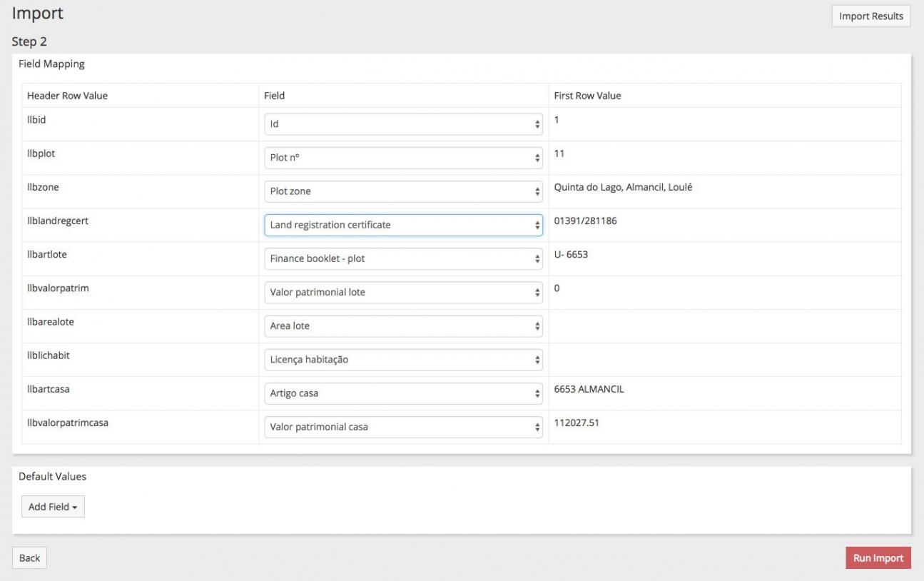
Task: Click the Field column header
Action: point(275,96)
